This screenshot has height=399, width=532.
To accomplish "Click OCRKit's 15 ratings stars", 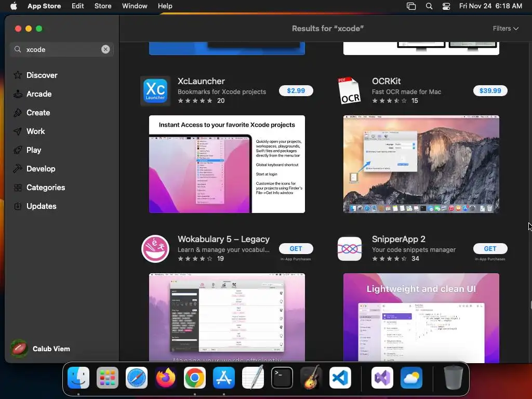I will [389, 101].
